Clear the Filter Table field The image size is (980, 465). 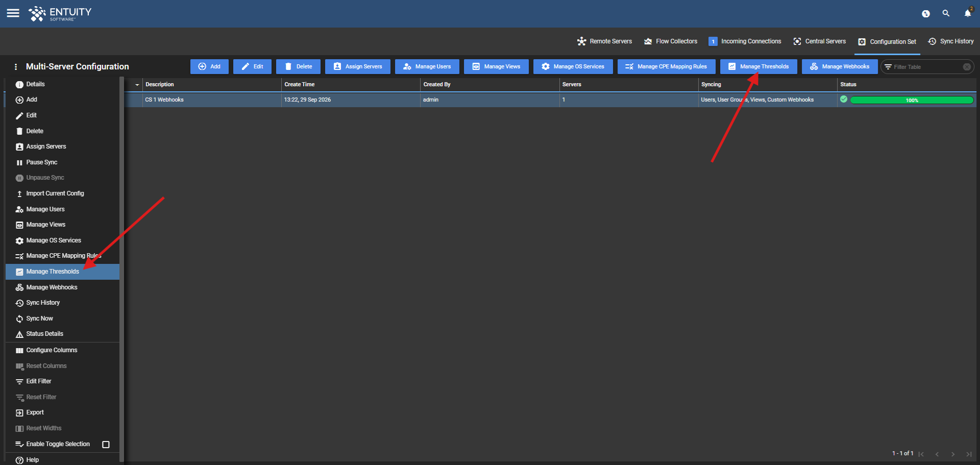pos(967,67)
